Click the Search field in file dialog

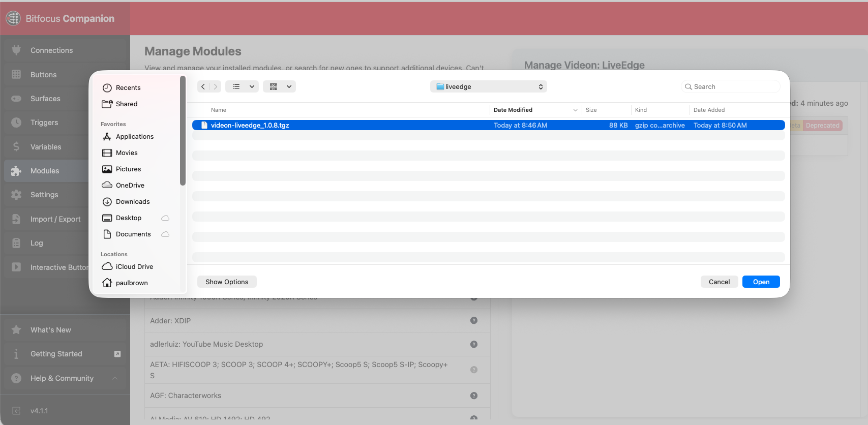pos(730,86)
